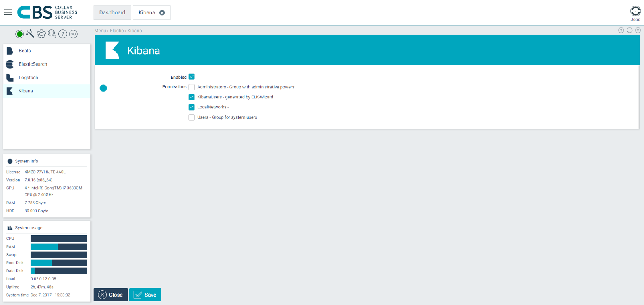Open settings via the gear icon
The width and height of the screenshot is (644, 305).
pos(41,34)
